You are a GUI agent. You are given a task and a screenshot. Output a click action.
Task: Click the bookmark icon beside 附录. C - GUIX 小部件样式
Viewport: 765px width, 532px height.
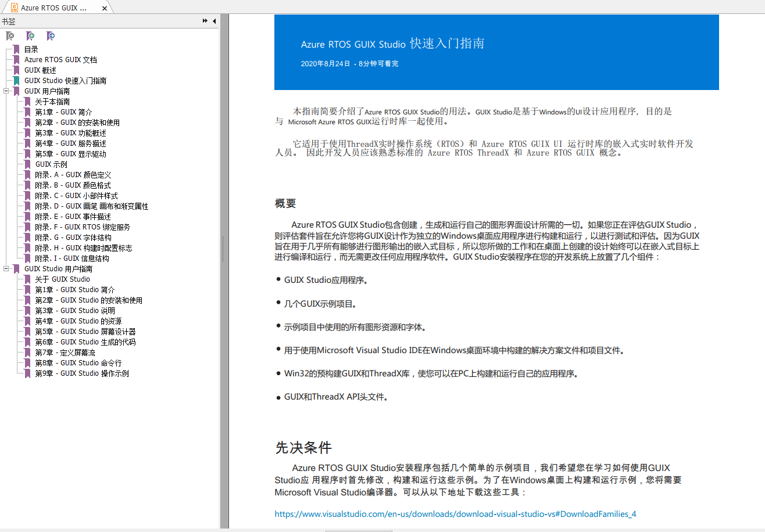tap(27, 196)
